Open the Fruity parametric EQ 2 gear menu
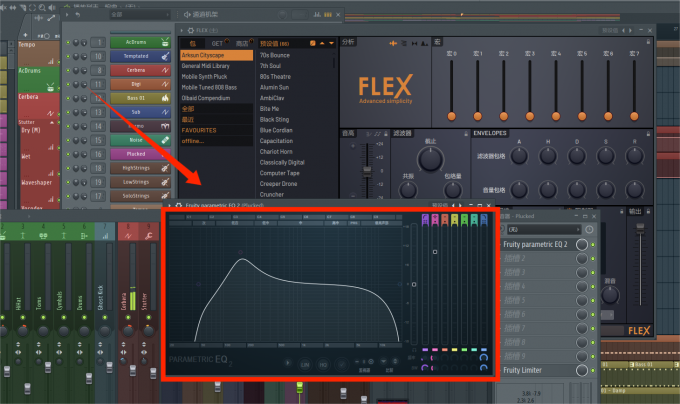Screen dimensions: 680x404 click(x=179, y=206)
